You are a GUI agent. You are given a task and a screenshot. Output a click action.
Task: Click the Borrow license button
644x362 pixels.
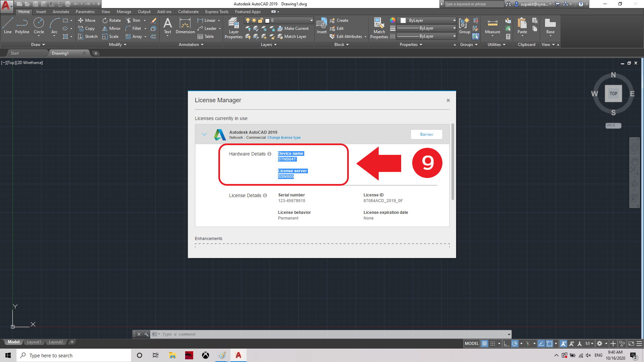tap(426, 134)
